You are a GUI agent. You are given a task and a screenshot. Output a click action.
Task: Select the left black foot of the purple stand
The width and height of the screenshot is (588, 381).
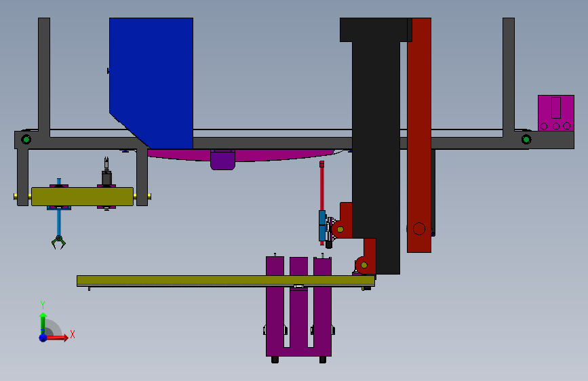(x=275, y=359)
